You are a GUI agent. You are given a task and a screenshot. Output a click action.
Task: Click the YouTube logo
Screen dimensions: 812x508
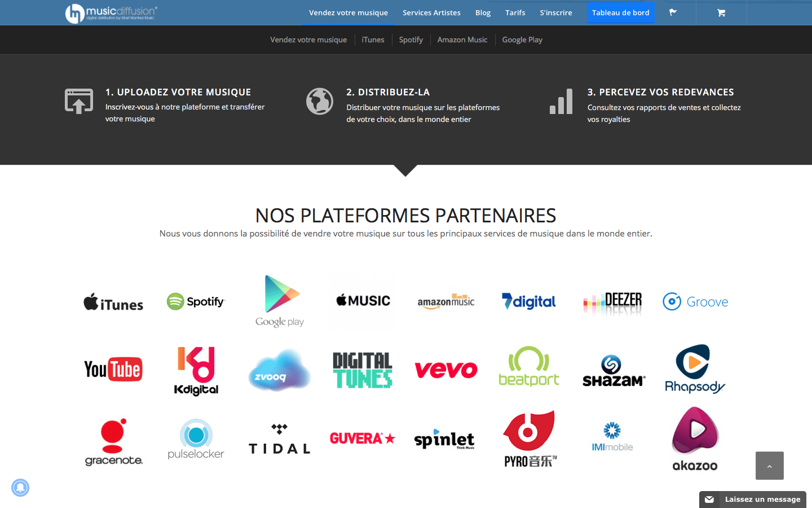coord(113,369)
